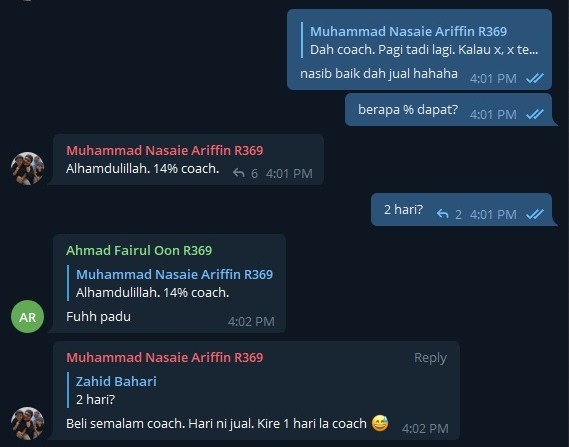
Task: Open Nasaie's photo avatar beside '14% coach'
Action: [28, 169]
